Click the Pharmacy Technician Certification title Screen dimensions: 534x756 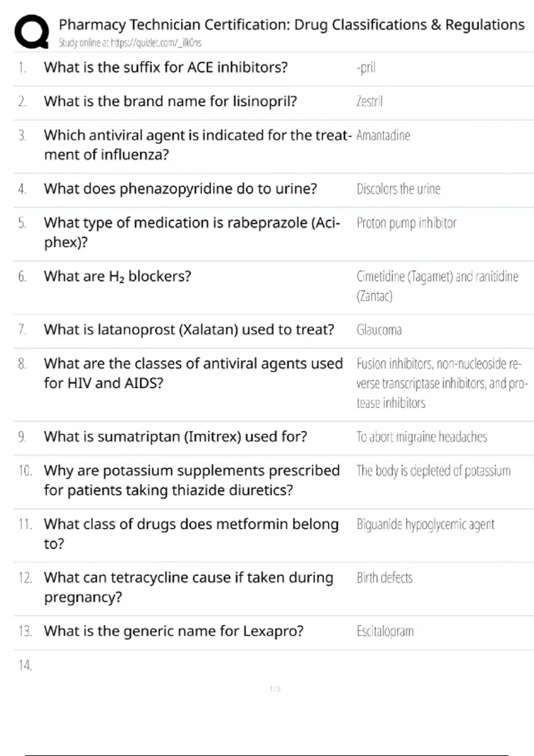(291, 24)
